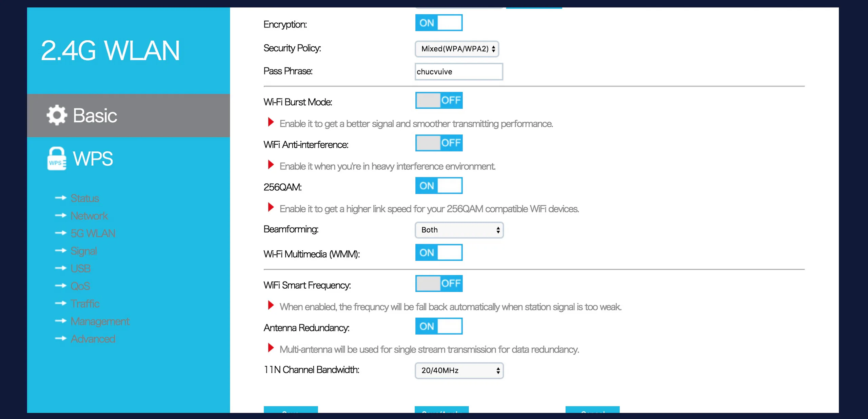Open the USB page link
This screenshot has width=868, height=419.
point(80,269)
